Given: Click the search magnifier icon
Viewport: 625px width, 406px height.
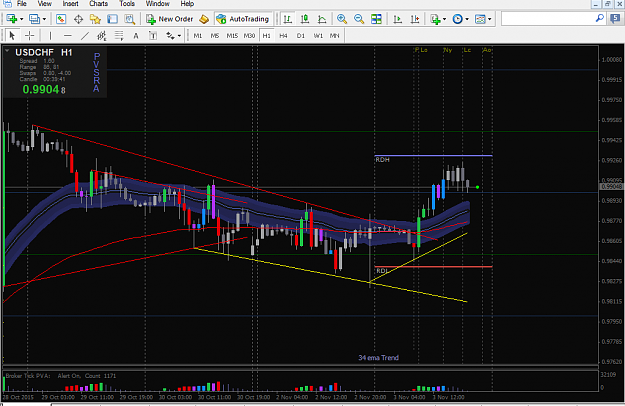Looking at the screenshot, I should (599, 18).
